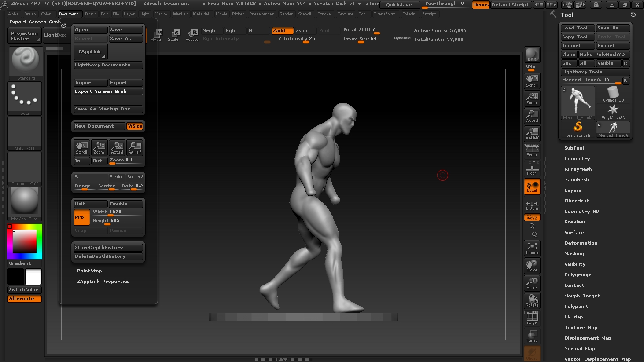Open the Stroke menu
The height and width of the screenshot is (362, 644).
324,14
